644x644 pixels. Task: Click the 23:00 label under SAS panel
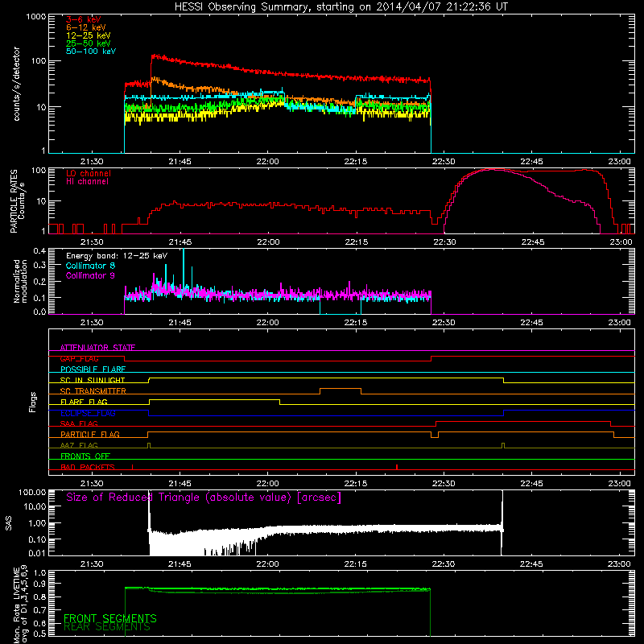[x=619, y=564]
